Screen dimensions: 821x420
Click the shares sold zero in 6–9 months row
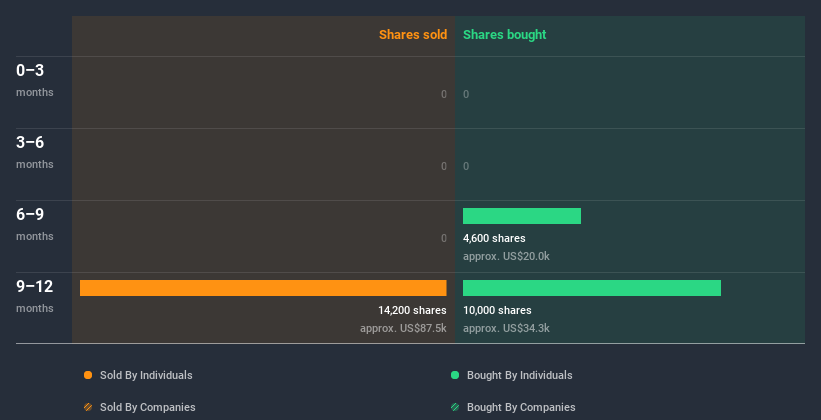444,238
